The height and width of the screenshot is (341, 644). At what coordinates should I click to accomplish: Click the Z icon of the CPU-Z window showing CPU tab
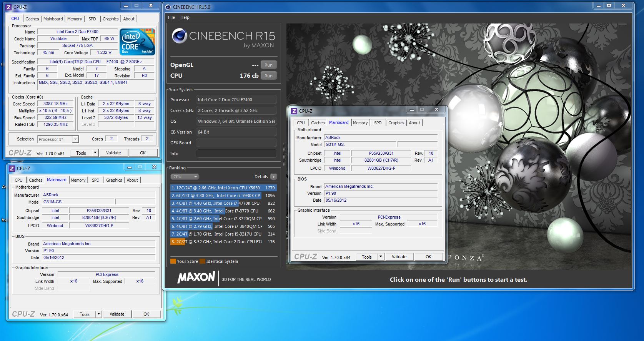pyautogui.click(x=9, y=7)
